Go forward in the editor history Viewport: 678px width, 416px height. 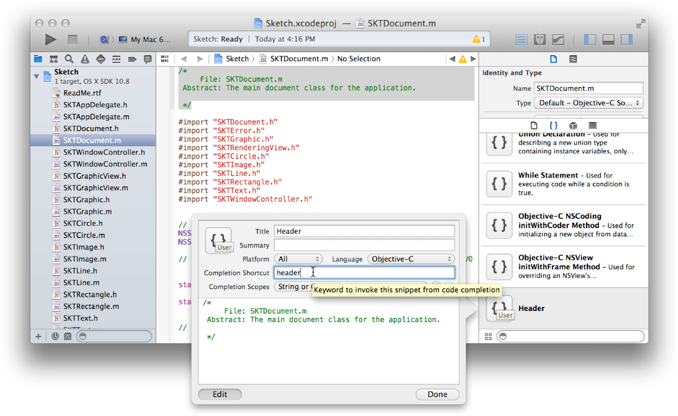pos(199,59)
